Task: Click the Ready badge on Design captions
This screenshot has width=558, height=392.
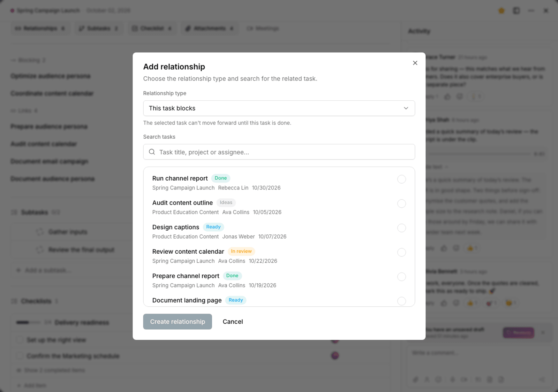Action: click(213, 227)
